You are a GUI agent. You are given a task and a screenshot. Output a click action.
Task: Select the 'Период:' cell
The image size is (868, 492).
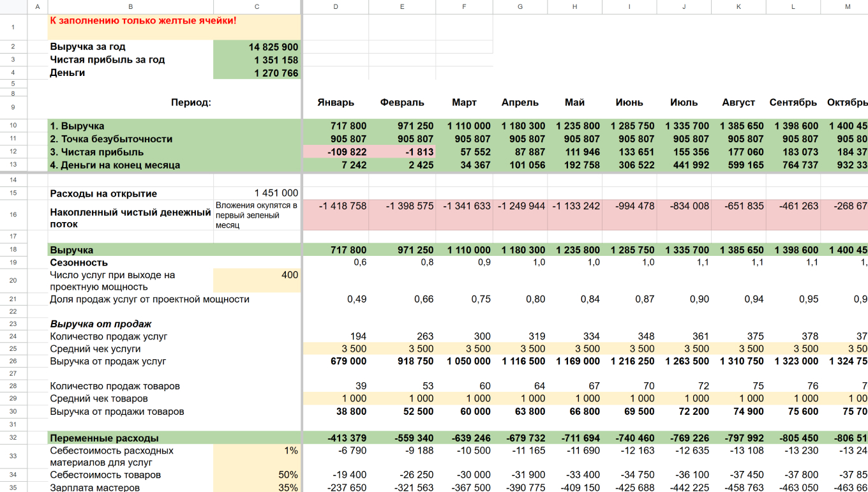pyautogui.click(x=191, y=102)
